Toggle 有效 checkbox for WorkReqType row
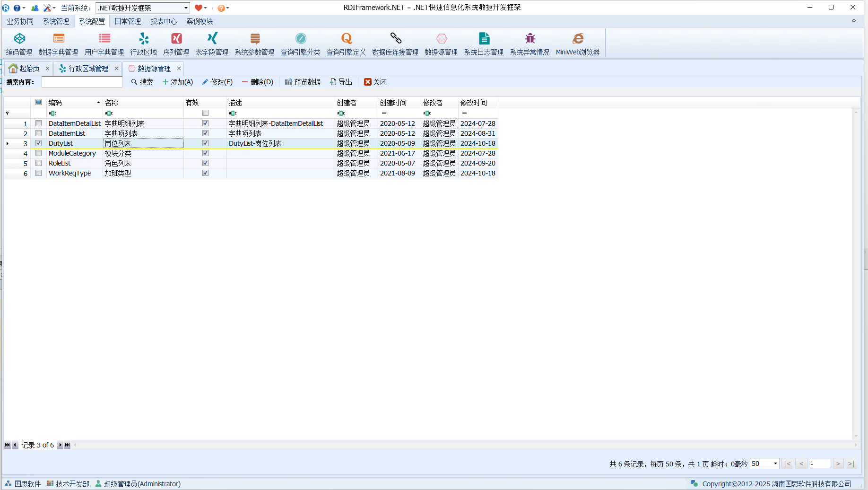This screenshot has height=490, width=868. pos(205,173)
